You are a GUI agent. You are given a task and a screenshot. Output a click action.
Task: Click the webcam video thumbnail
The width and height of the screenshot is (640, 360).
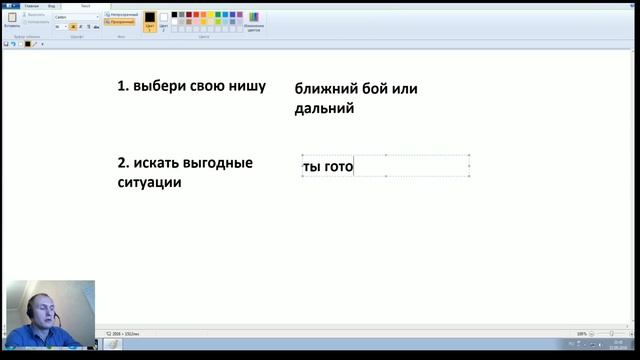(x=51, y=313)
